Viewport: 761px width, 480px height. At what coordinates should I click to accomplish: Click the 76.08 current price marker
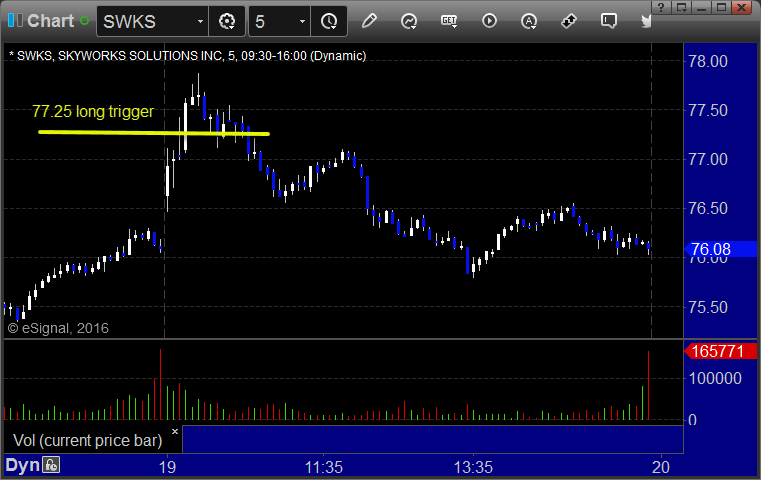(x=720, y=249)
